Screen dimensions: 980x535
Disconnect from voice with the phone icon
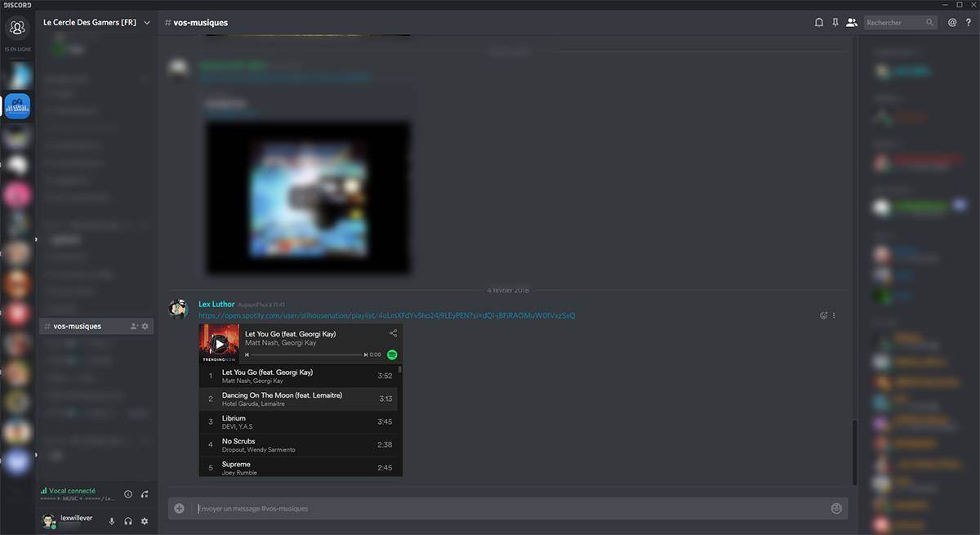click(x=145, y=494)
